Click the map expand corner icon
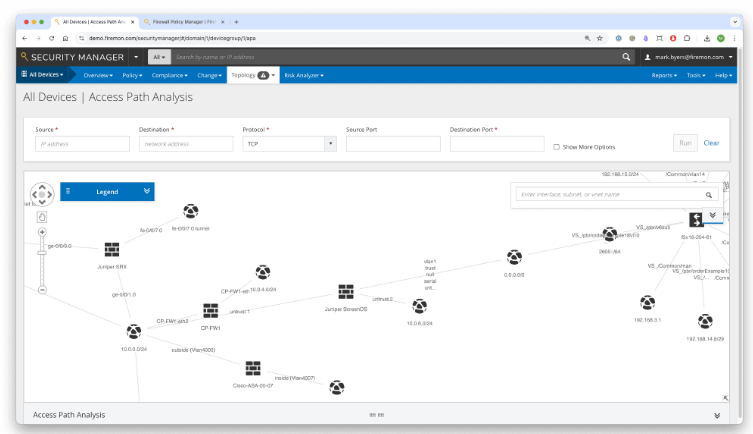 point(725,398)
